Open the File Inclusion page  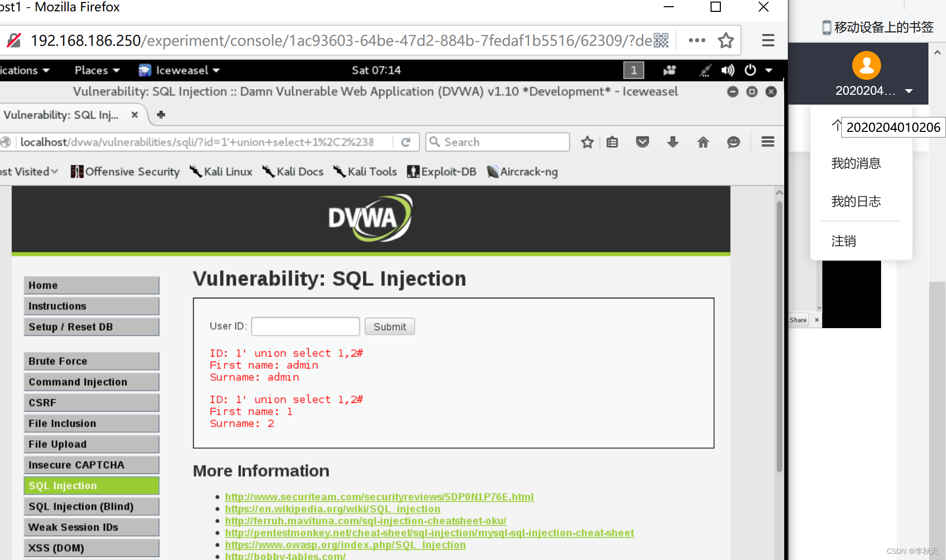[x=91, y=423]
